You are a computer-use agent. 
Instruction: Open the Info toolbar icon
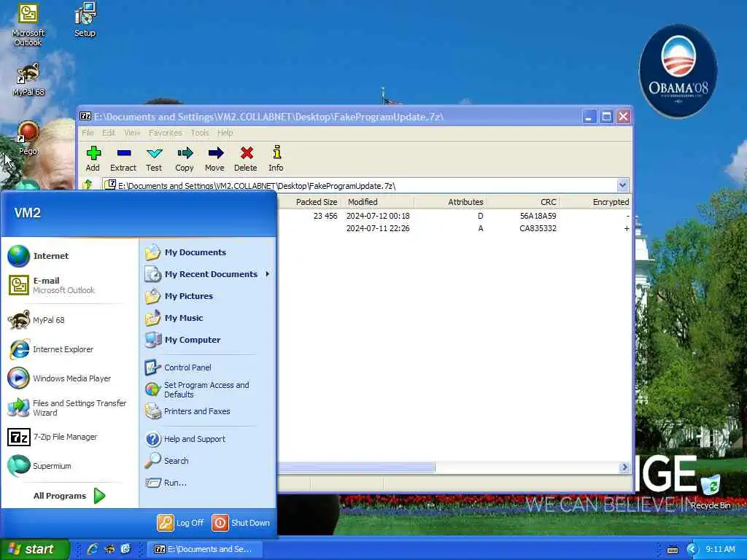pos(276,158)
